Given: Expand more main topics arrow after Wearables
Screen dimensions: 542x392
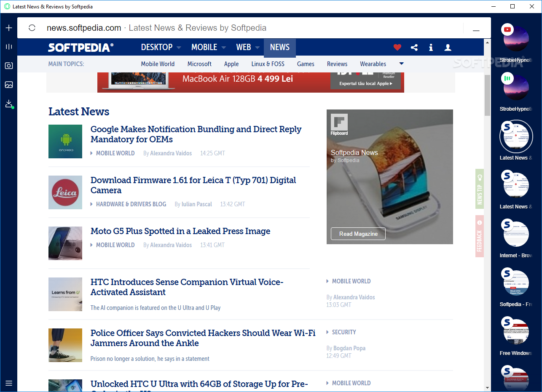Looking at the screenshot, I should click(401, 64).
